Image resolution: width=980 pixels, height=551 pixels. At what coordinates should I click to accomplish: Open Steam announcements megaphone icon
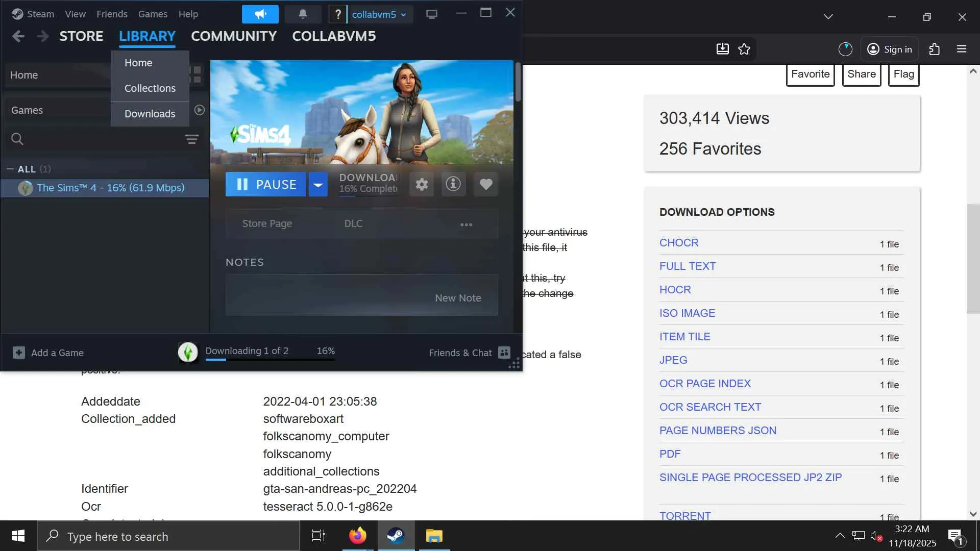pyautogui.click(x=260, y=14)
